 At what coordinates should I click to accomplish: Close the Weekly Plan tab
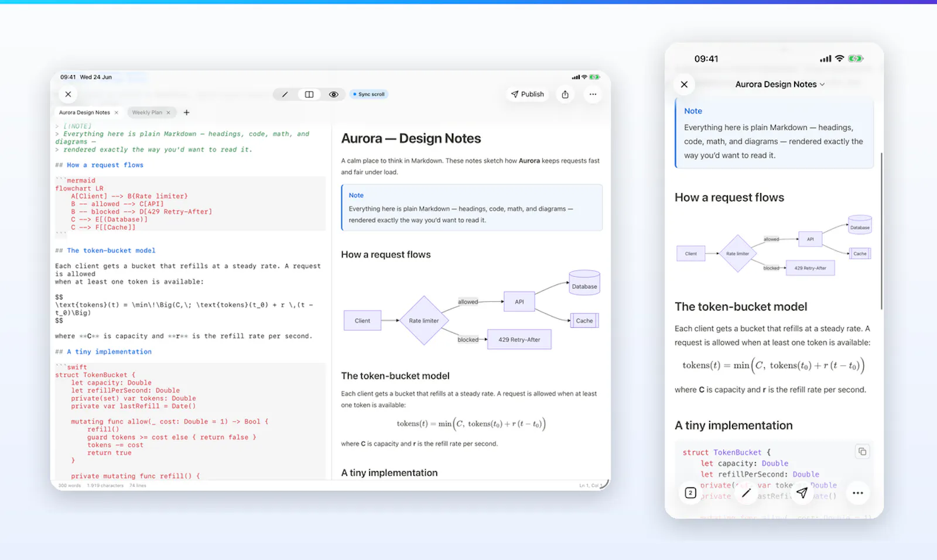point(169,112)
